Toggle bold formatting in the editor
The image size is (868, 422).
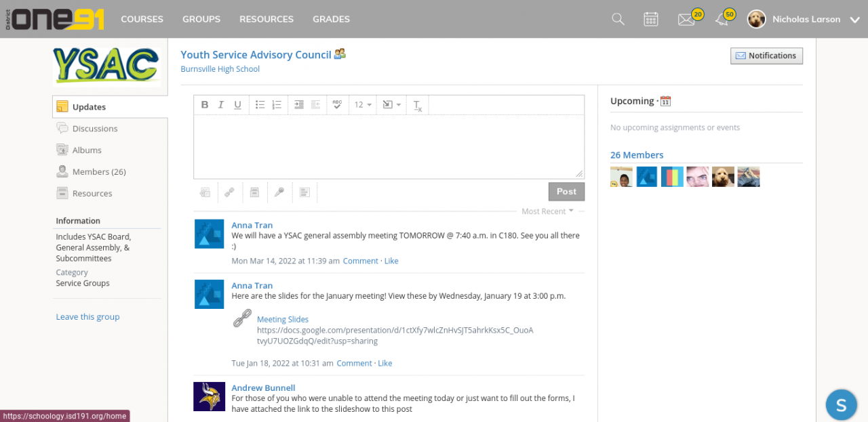205,105
